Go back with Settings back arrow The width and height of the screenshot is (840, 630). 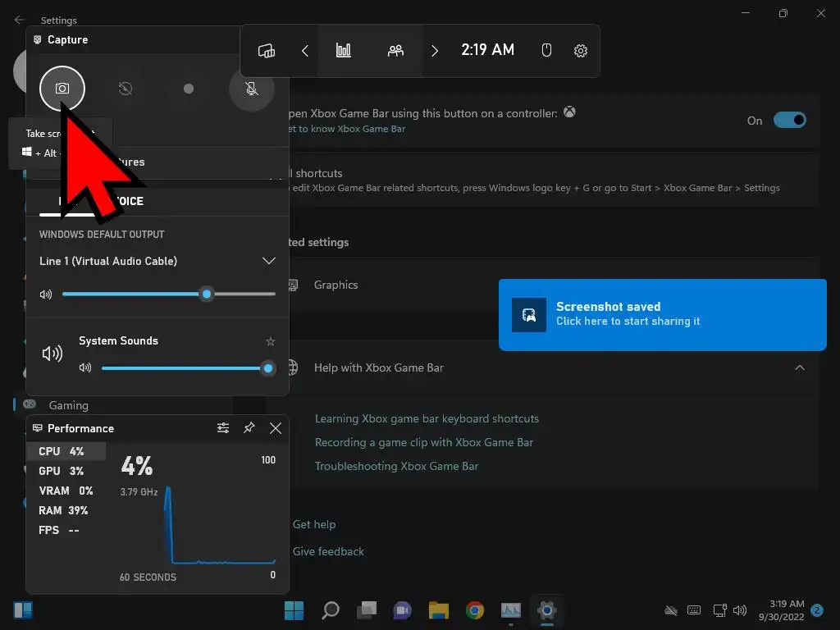click(x=20, y=20)
